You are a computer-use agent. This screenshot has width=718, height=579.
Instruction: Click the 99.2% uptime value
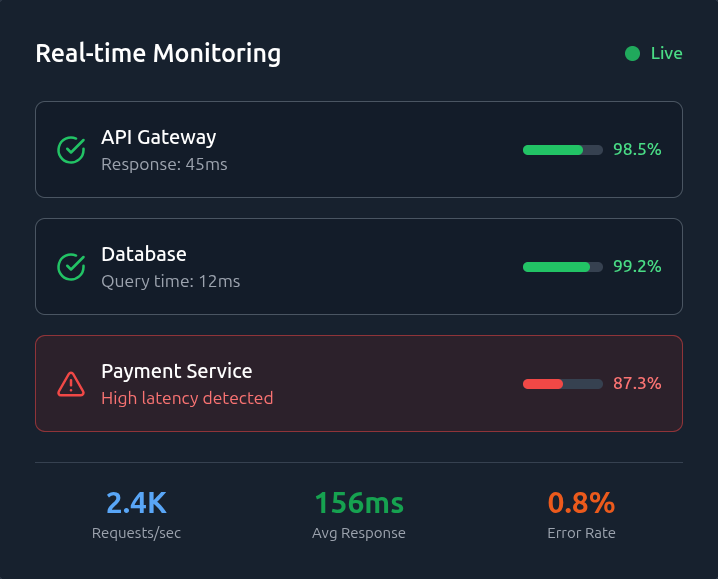(x=637, y=267)
